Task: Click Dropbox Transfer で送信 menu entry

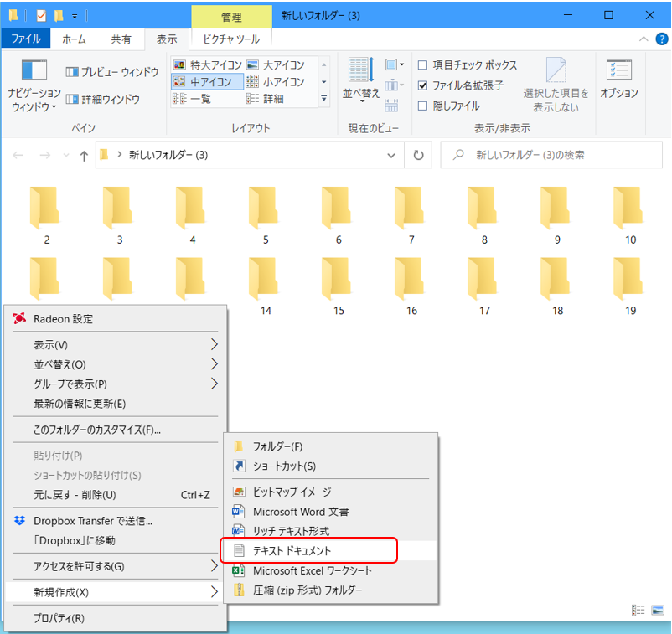Action: pos(116,521)
